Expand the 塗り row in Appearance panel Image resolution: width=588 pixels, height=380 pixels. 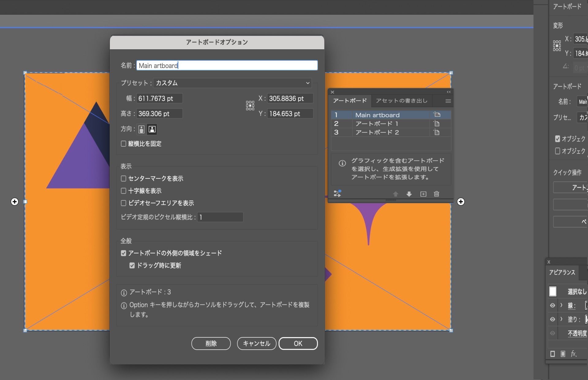click(561, 319)
